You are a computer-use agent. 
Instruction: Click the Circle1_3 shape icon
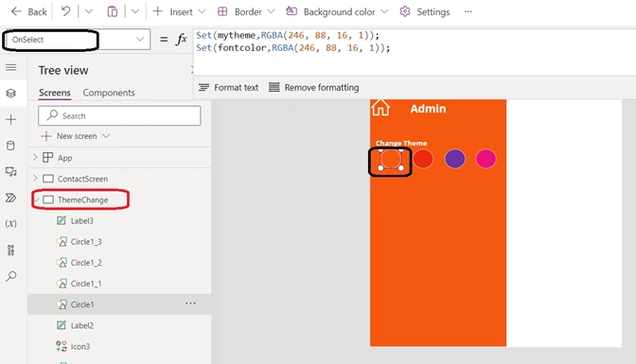pos(62,242)
